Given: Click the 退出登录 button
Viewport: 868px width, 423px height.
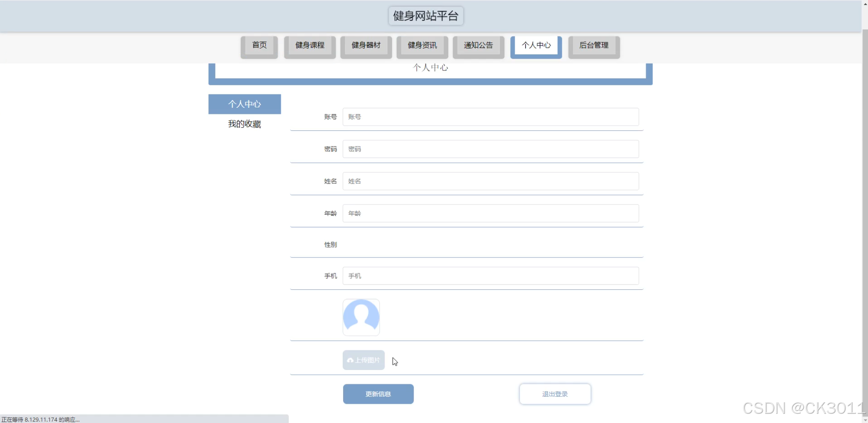Looking at the screenshot, I should tap(555, 394).
